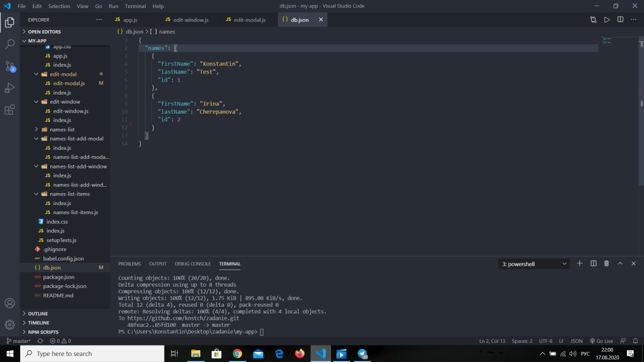Close the db.json editor tab

[x=320, y=20]
